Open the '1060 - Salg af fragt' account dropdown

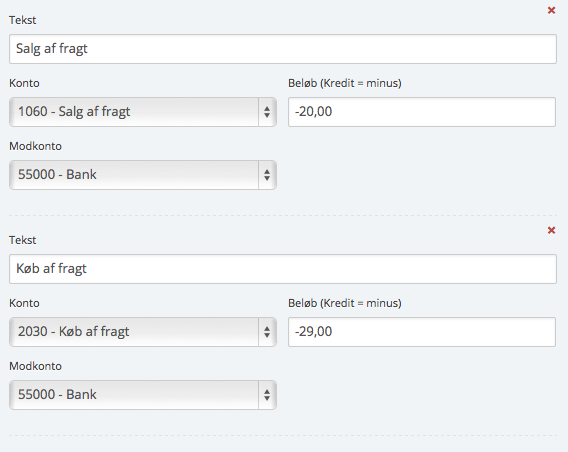pos(143,112)
